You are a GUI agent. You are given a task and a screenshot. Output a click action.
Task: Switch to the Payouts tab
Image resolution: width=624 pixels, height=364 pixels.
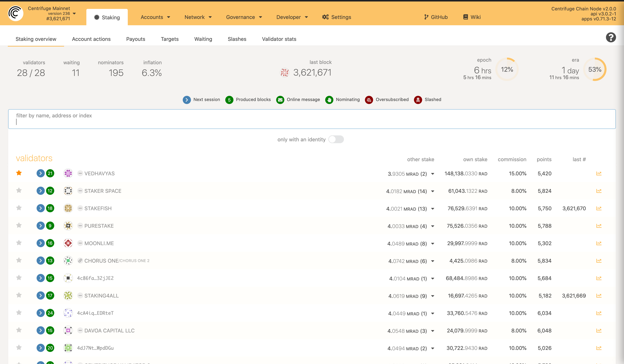pos(136,39)
